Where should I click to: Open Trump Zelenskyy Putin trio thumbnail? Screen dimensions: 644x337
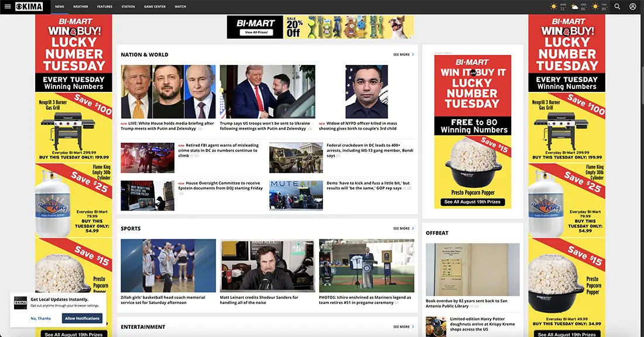(x=168, y=91)
